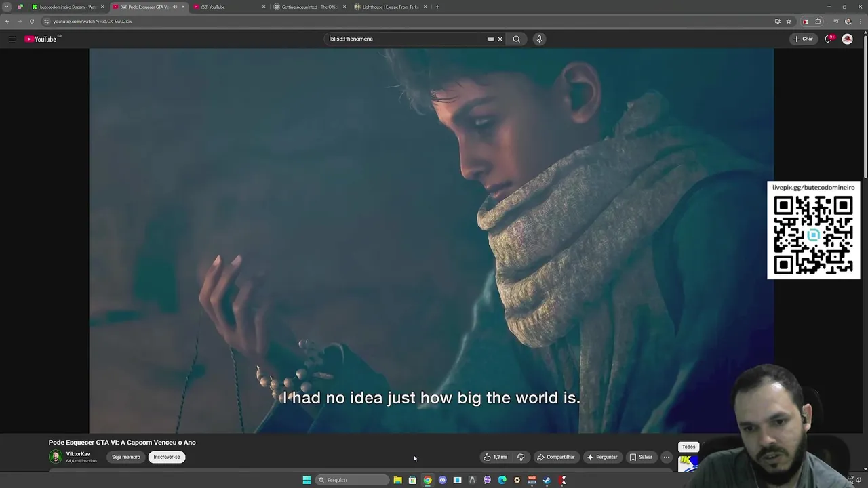Viewport: 868px width, 488px height.
Task: Close the active Pode Esquecer GTA tab
Action: pos(183,7)
